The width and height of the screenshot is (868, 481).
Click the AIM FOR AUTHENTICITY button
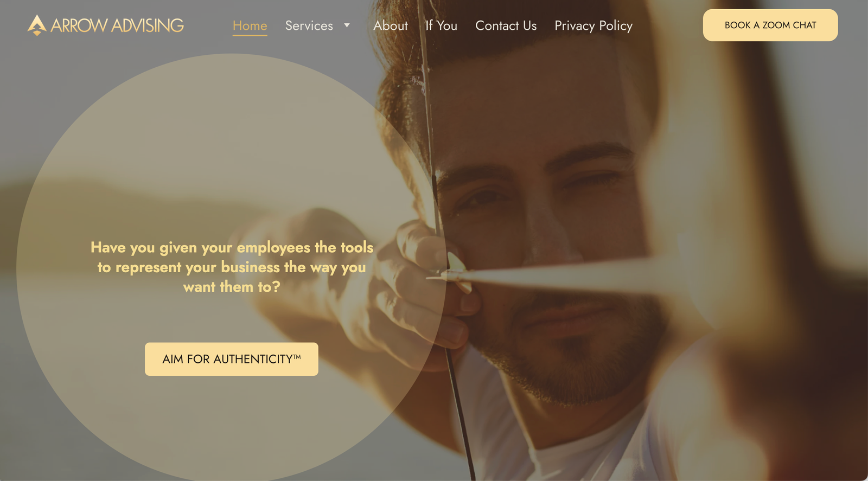click(x=232, y=359)
